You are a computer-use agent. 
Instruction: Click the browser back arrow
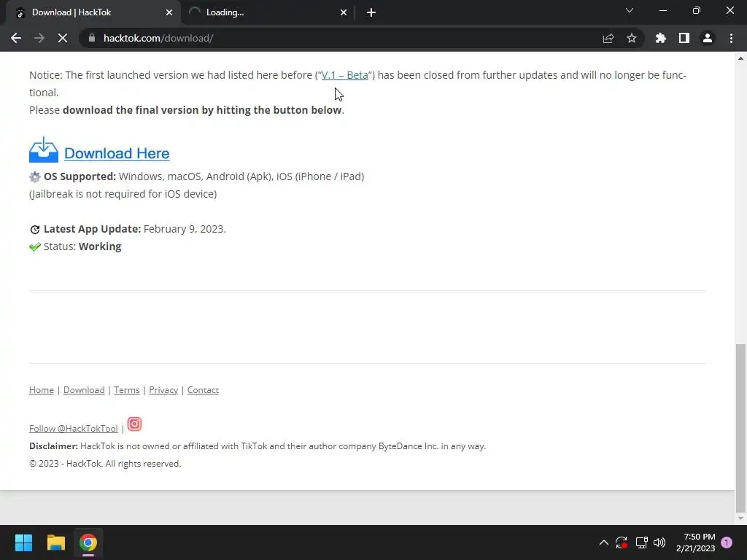click(x=16, y=38)
